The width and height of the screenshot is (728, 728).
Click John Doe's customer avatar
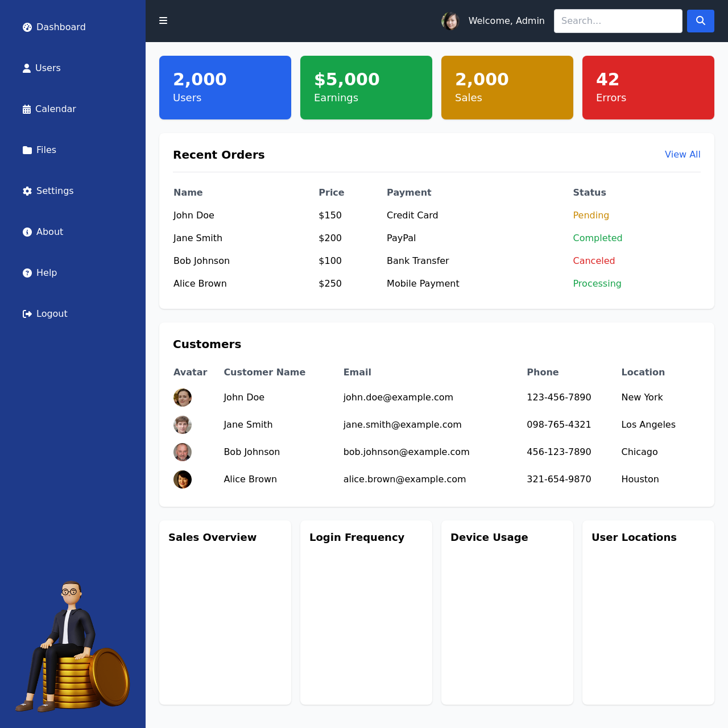[x=183, y=398]
